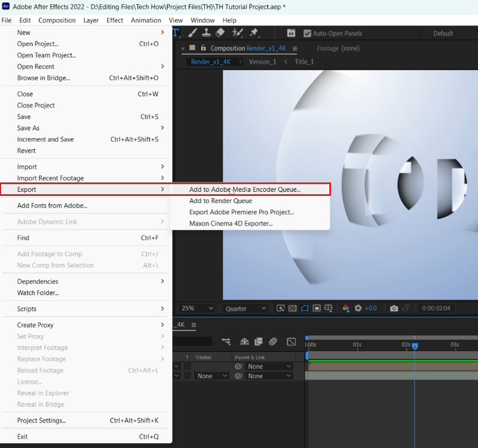The image size is (478, 448).
Task: Select the Brush tool
Action: tap(192, 32)
